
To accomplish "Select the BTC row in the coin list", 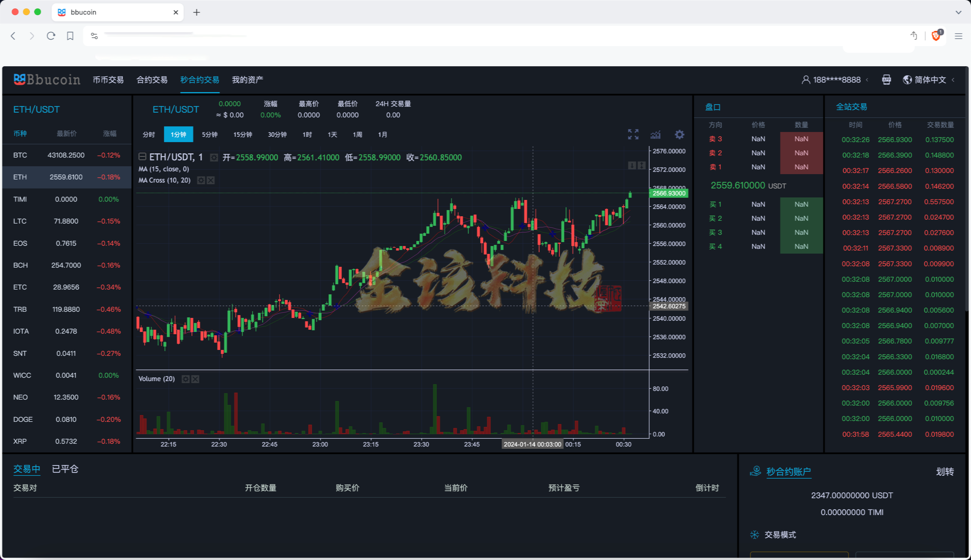I will (x=65, y=155).
